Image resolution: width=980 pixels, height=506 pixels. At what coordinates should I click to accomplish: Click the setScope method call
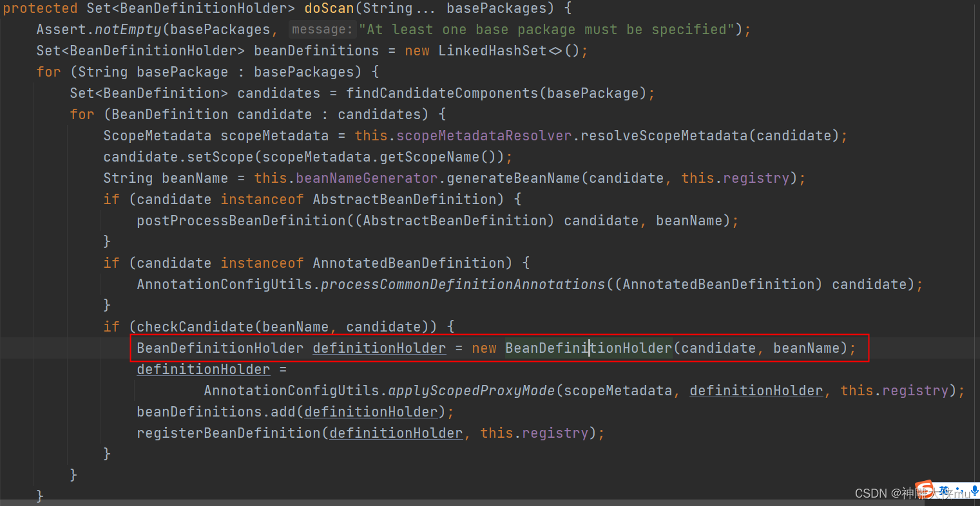click(x=220, y=157)
